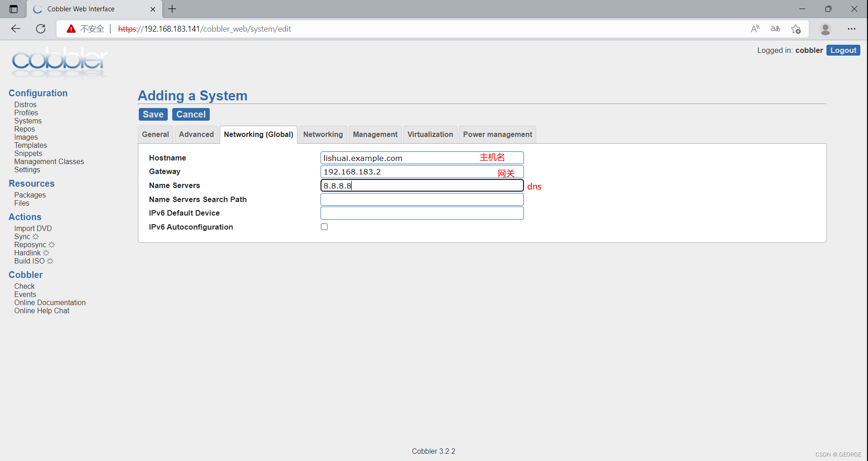This screenshot has width=868, height=461.
Task: Click the not-secure warning triangle icon
Action: (71, 29)
